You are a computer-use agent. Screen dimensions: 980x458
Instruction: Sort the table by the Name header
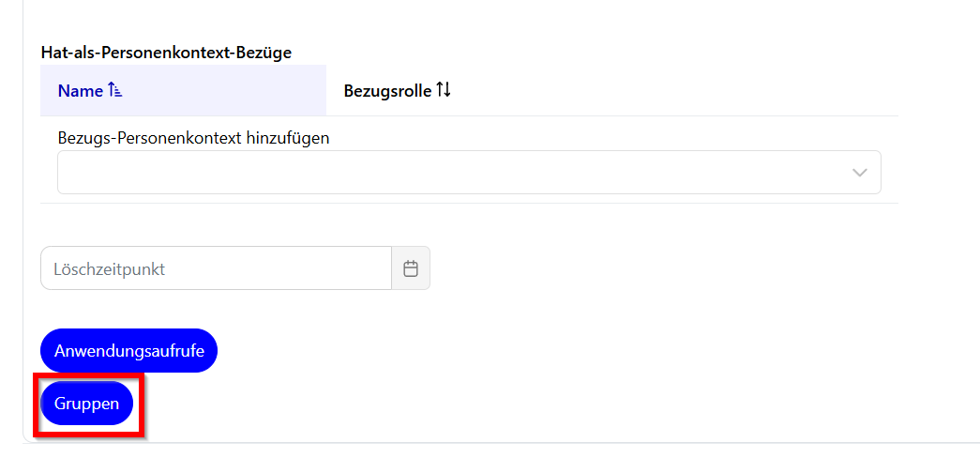point(81,91)
